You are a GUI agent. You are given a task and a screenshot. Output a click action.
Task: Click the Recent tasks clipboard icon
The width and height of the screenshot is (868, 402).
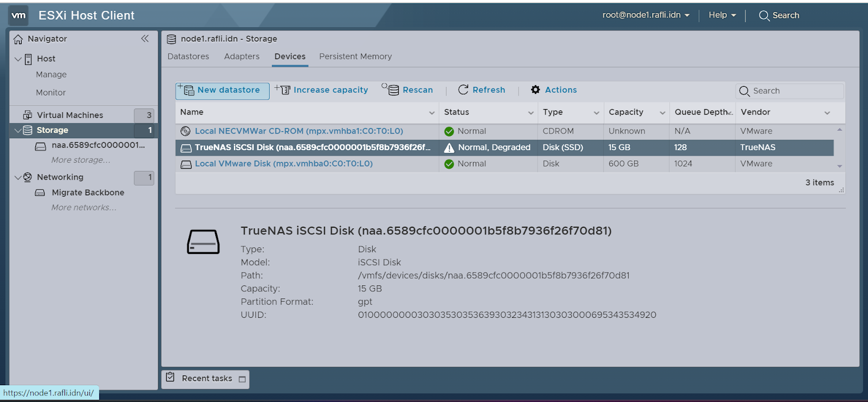click(x=170, y=377)
